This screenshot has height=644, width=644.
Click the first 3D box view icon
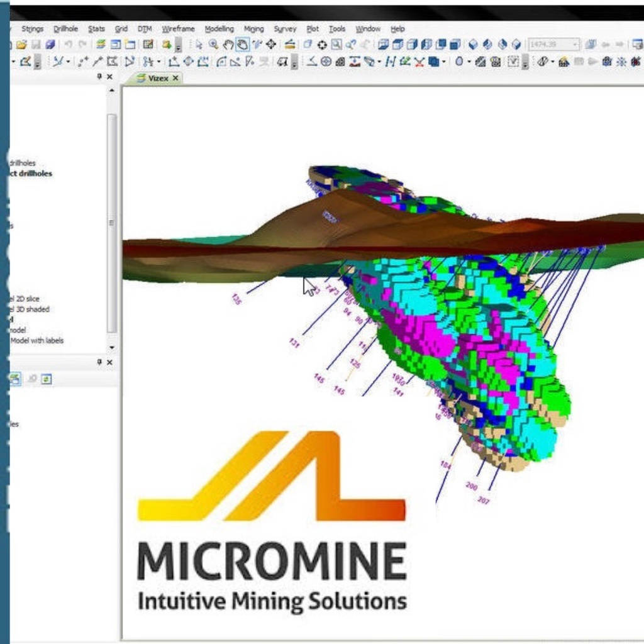(382, 45)
